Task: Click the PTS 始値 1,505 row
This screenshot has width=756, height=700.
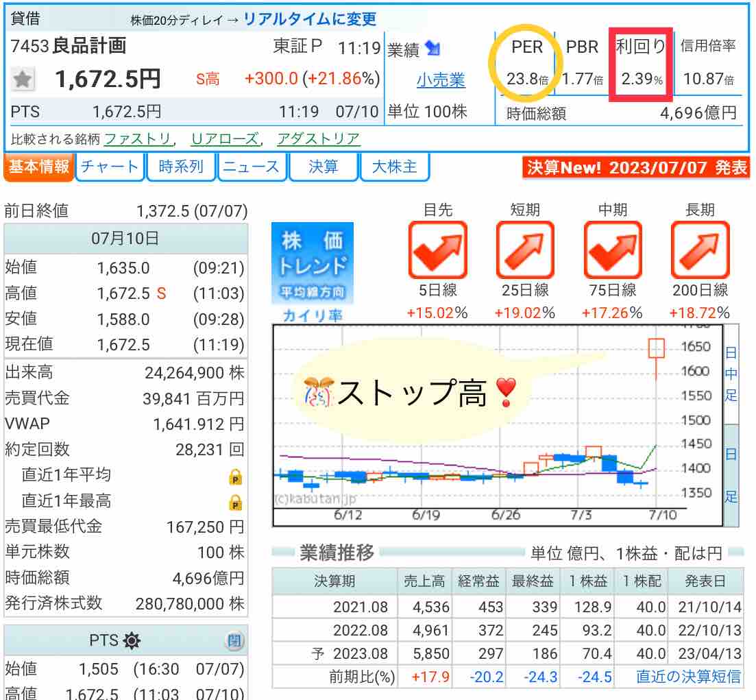Action: coord(126,668)
